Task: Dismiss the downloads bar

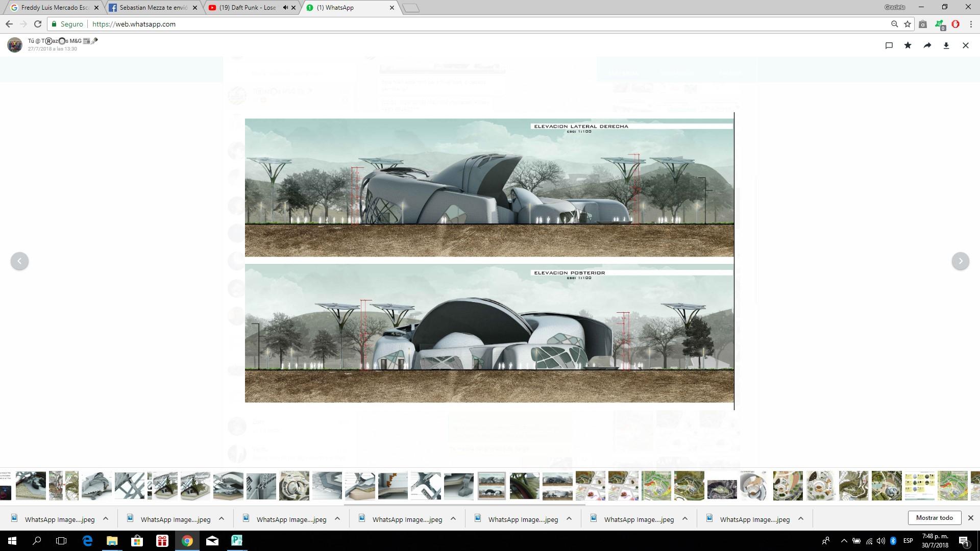Action: (970, 518)
